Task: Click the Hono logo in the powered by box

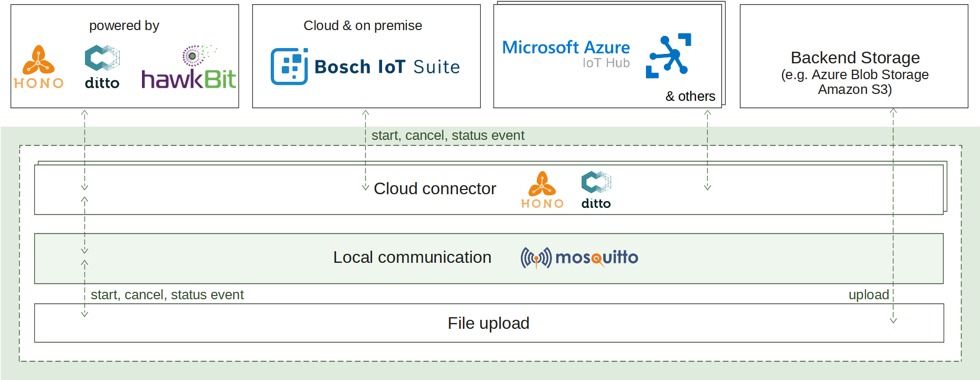Action: (x=39, y=67)
